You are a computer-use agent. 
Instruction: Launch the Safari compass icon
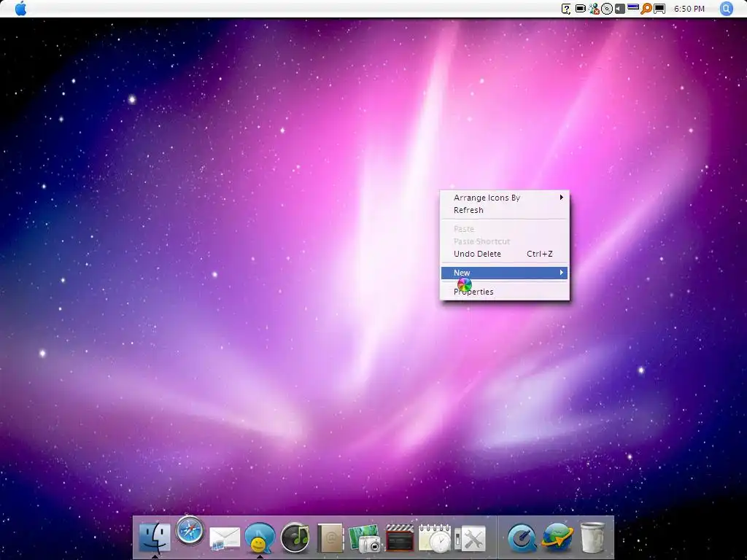click(x=190, y=531)
